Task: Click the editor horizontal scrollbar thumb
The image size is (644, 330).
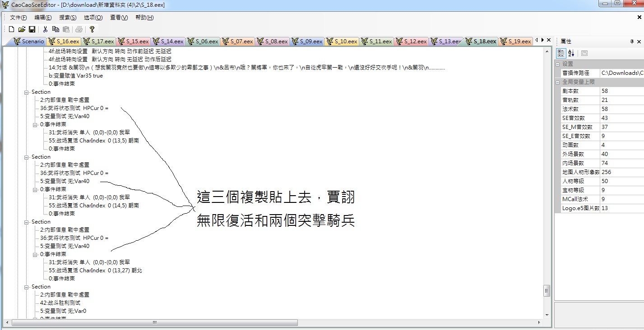Action: (x=155, y=322)
